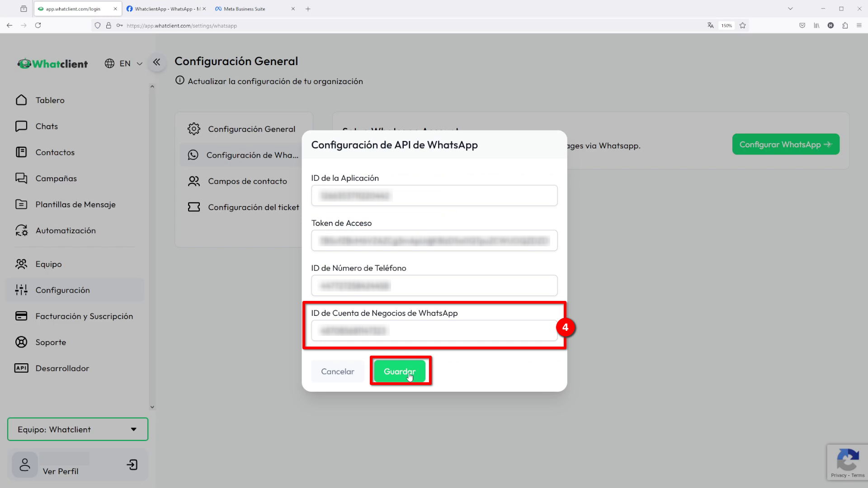This screenshot has height=488, width=868.
Task: Open Soporte lifebuoy icon
Action: tap(21, 342)
